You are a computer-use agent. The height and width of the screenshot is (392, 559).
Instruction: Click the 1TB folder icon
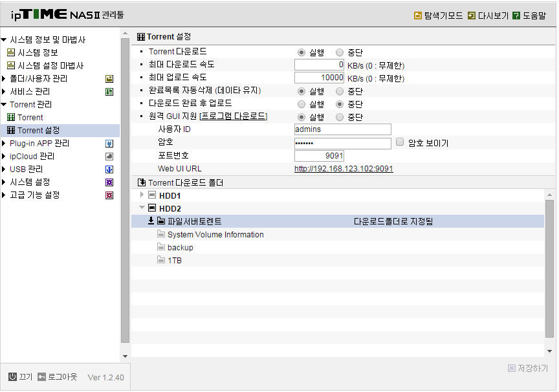pos(161,260)
